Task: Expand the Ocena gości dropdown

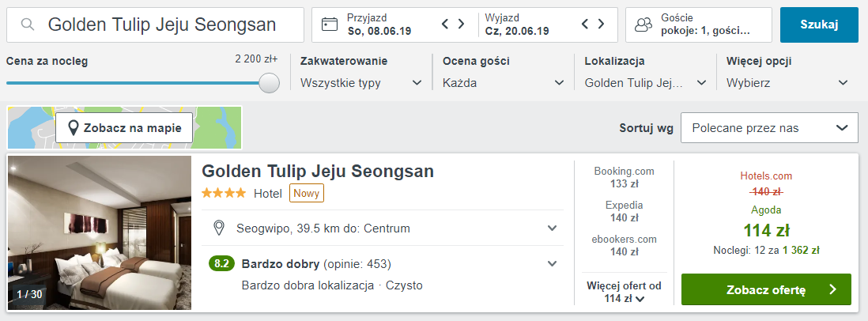Action: pyautogui.click(x=504, y=82)
